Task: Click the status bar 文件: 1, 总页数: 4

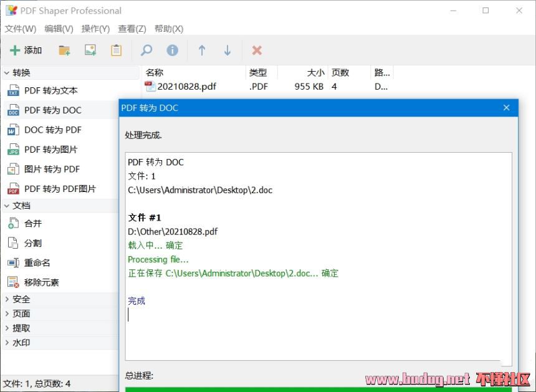Action: point(37,384)
